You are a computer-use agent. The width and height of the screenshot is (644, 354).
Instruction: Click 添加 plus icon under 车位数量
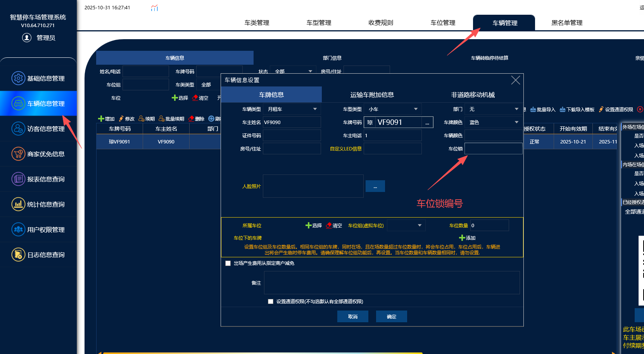[x=462, y=238]
